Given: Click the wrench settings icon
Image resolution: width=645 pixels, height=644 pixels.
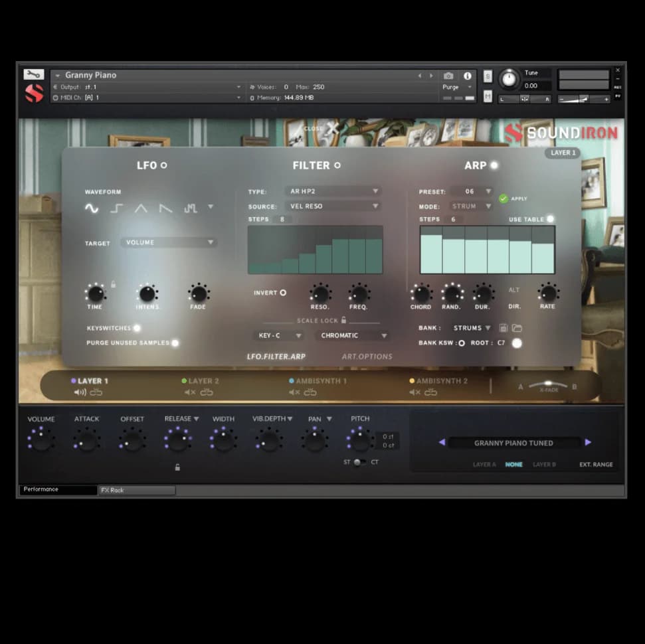Looking at the screenshot, I should [x=33, y=74].
